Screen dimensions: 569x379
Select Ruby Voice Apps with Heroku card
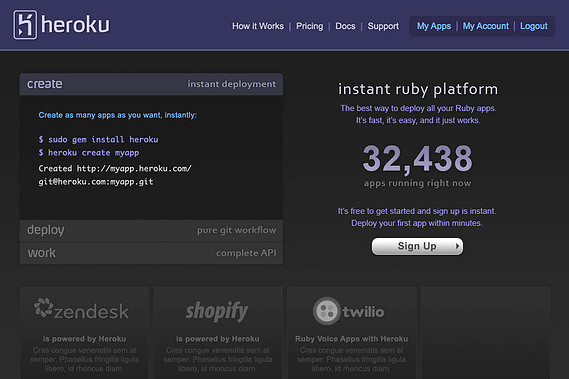[352, 333]
